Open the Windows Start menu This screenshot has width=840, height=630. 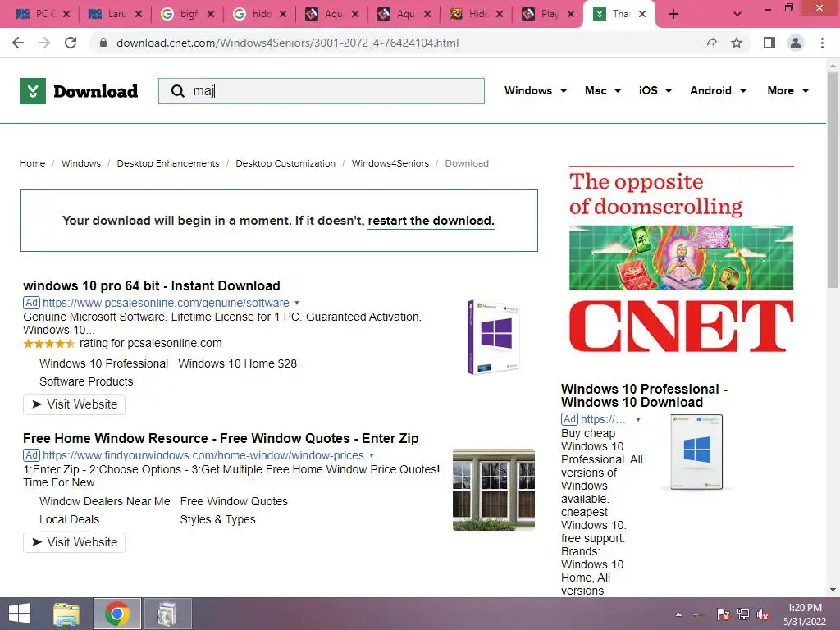pos(20,614)
